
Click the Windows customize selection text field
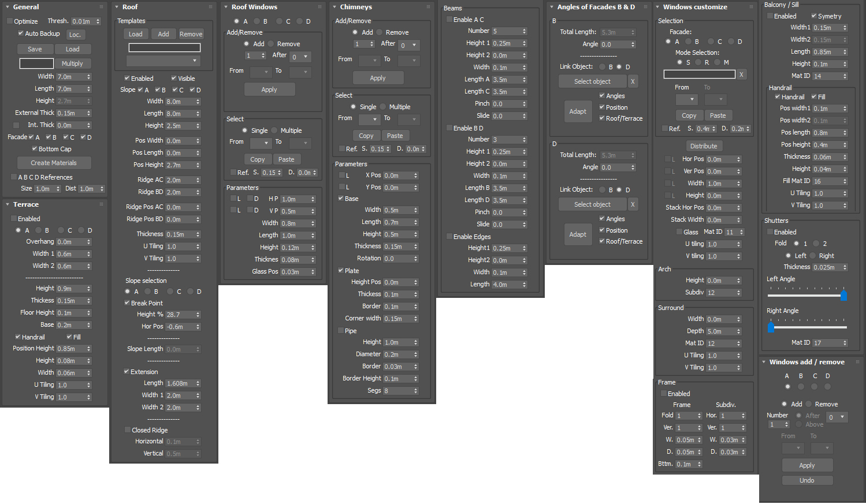(x=700, y=74)
